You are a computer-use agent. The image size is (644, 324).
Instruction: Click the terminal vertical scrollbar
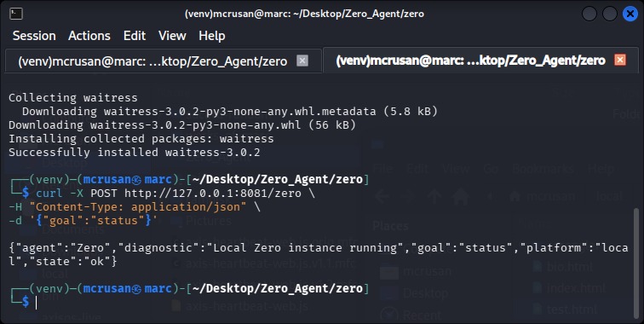tap(636, 263)
